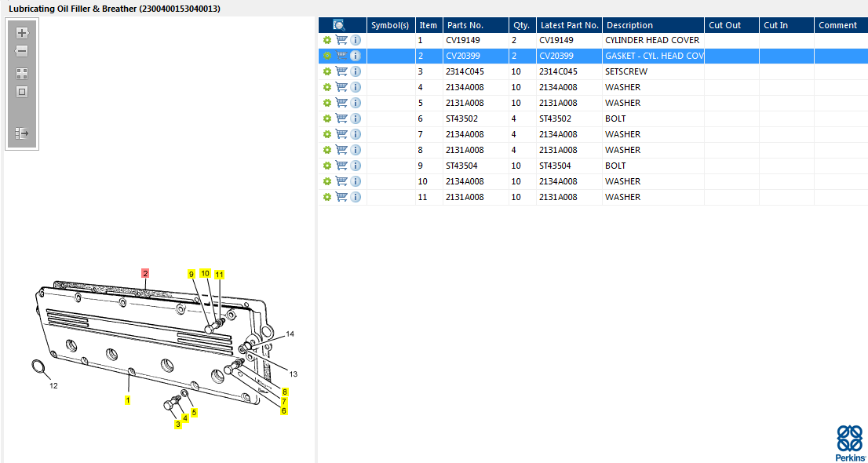This screenshot has width=868, height=463.
Task: Open info icon for item 11 WASHER
Action: coord(356,197)
